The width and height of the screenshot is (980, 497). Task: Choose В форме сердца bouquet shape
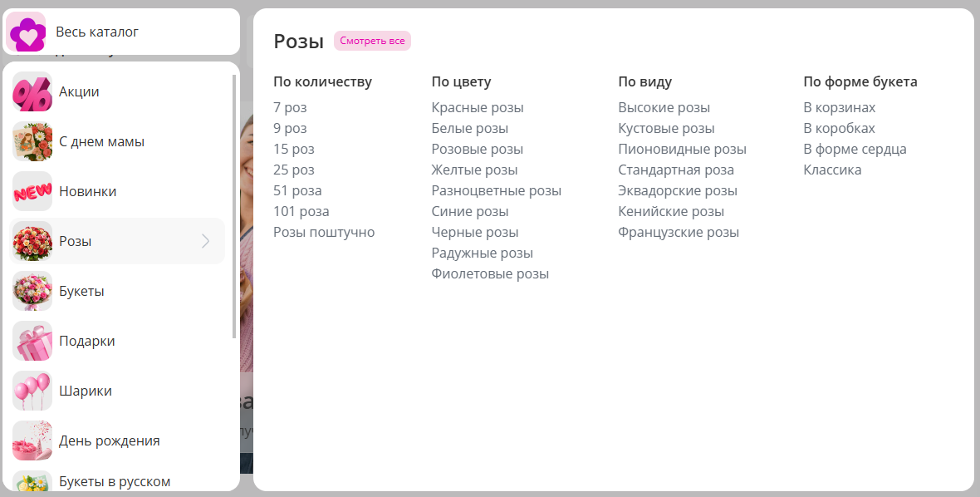click(x=855, y=149)
